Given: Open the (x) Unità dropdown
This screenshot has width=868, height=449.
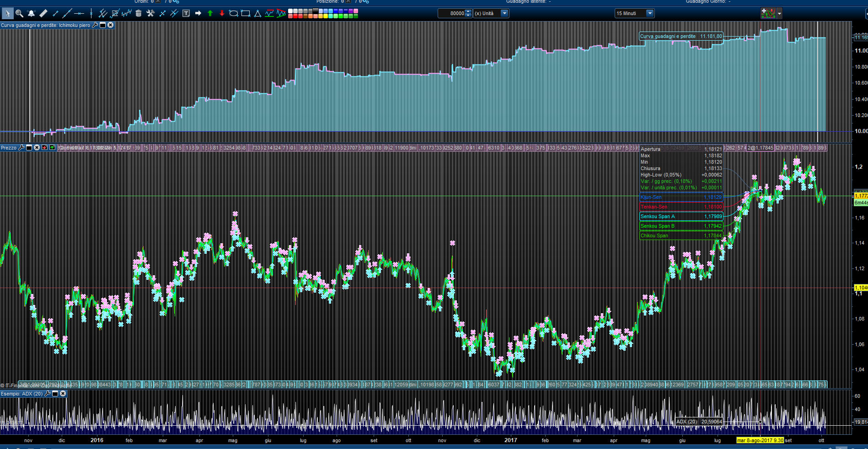Looking at the screenshot, I should pos(504,13).
